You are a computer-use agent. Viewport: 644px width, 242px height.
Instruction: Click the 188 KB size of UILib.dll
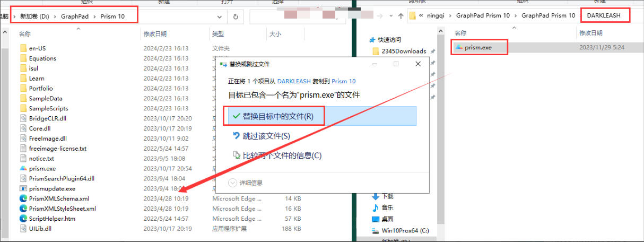[291, 229]
